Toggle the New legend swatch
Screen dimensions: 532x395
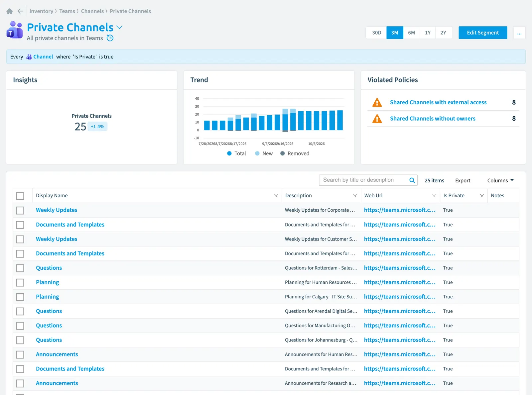click(257, 153)
